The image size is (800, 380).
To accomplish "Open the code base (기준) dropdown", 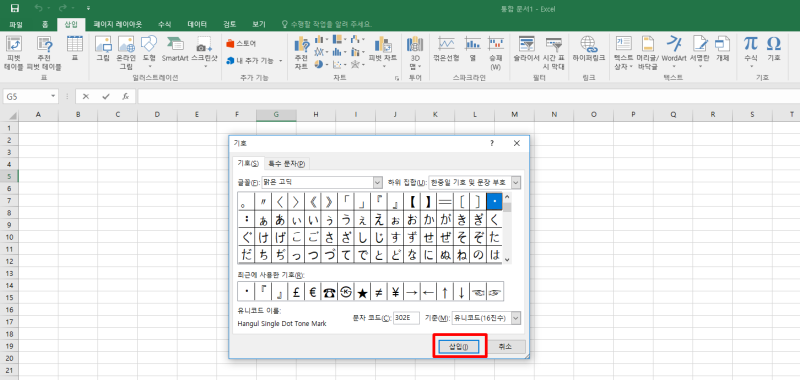I will pyautogui.click(x=516, y=318).
